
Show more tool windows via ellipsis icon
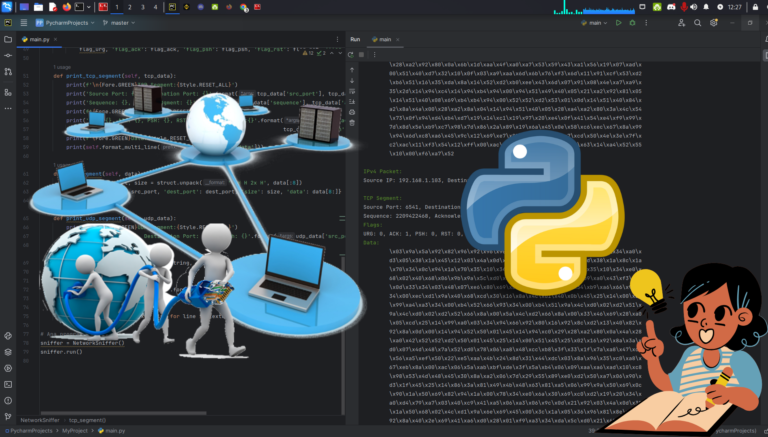pos(7,108)
